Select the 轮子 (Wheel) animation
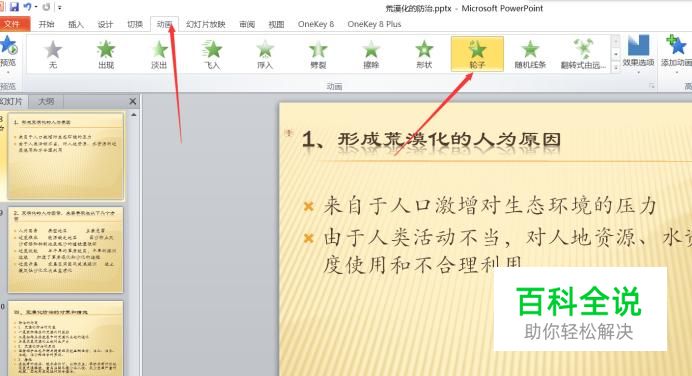This screenshot has width=692, height=376. [x=477, y=54]
